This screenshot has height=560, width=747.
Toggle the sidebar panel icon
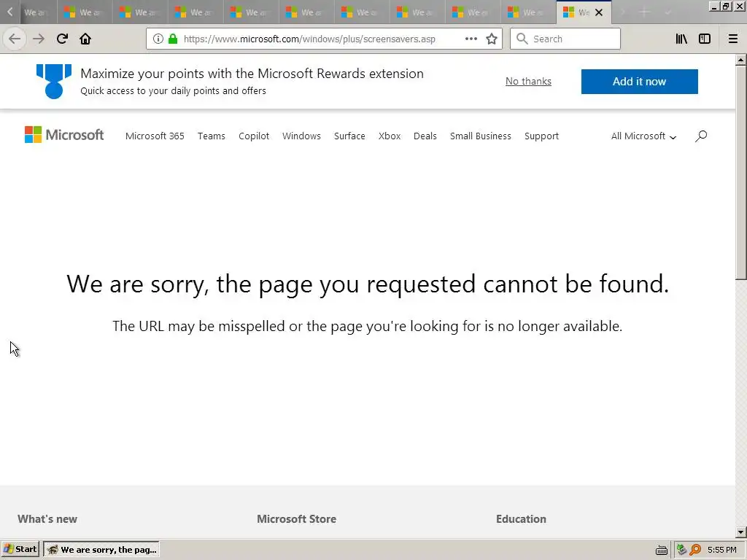(x=705, y=39)
